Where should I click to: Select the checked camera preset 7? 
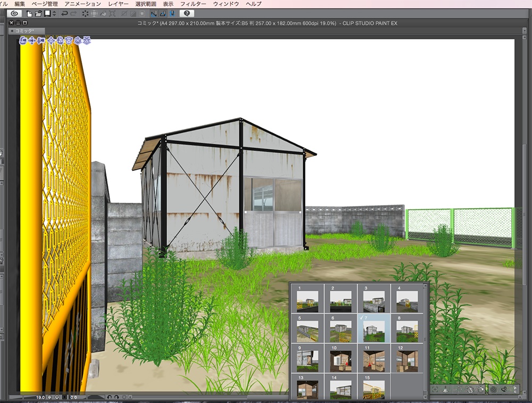tap(374, 328)
